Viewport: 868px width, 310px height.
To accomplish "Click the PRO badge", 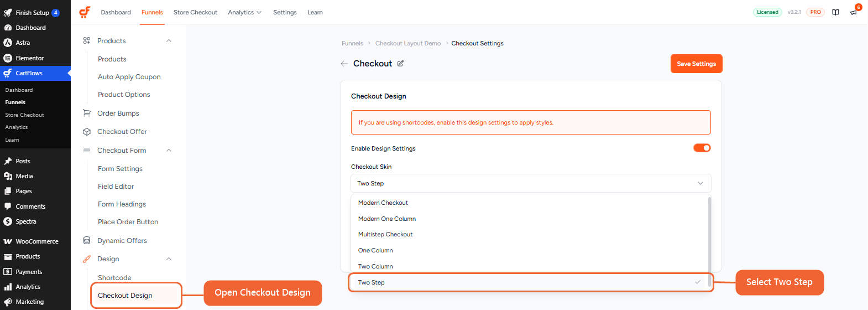I will click(815, 12).
